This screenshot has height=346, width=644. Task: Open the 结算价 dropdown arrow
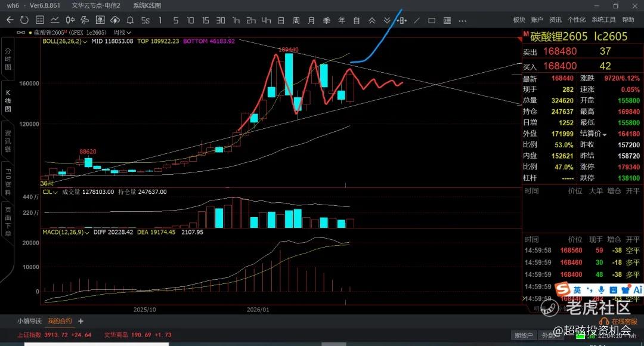[x=604, y=134]
